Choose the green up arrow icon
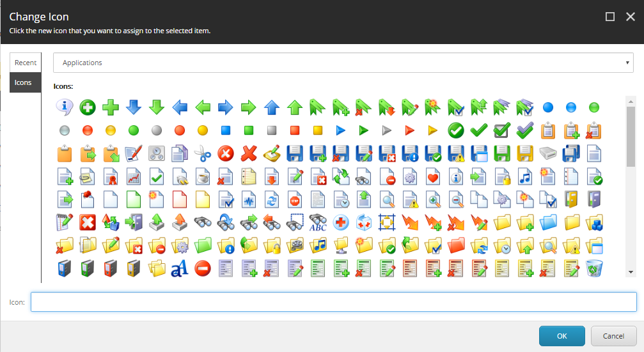 point(294,107)
